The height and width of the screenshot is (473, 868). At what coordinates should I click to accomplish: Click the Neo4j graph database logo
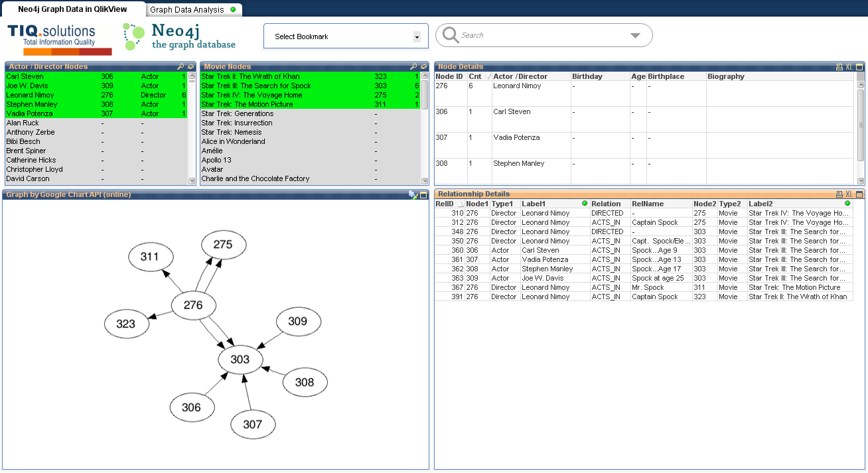tap(179, 37)
